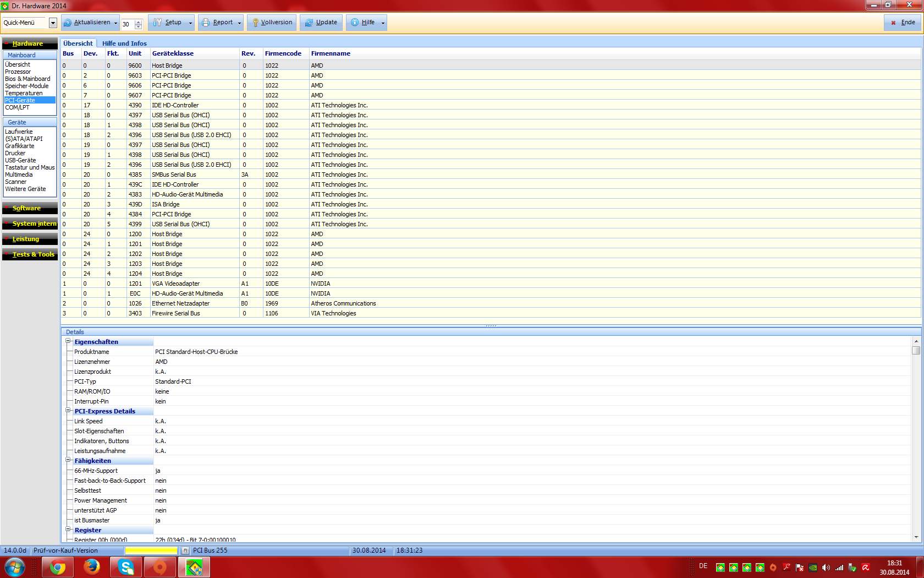Open the Windows Start orb

(14, 567)
